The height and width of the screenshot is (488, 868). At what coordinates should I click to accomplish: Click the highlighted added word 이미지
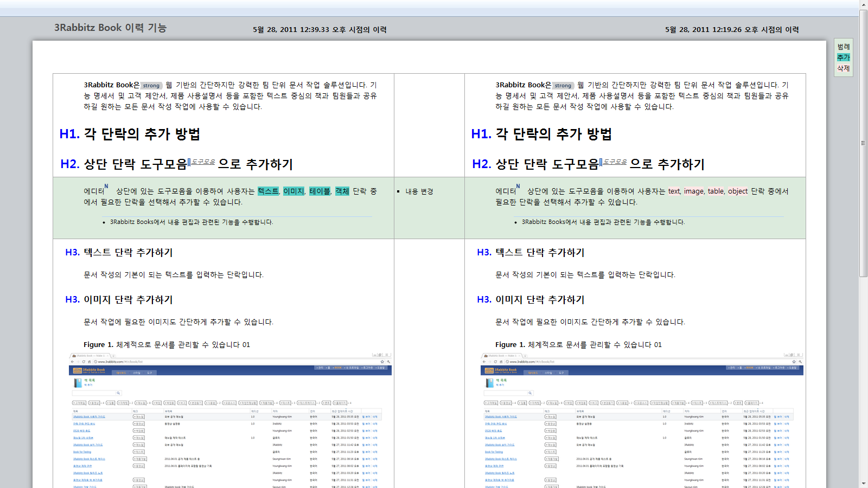click(x=293, y=191)
